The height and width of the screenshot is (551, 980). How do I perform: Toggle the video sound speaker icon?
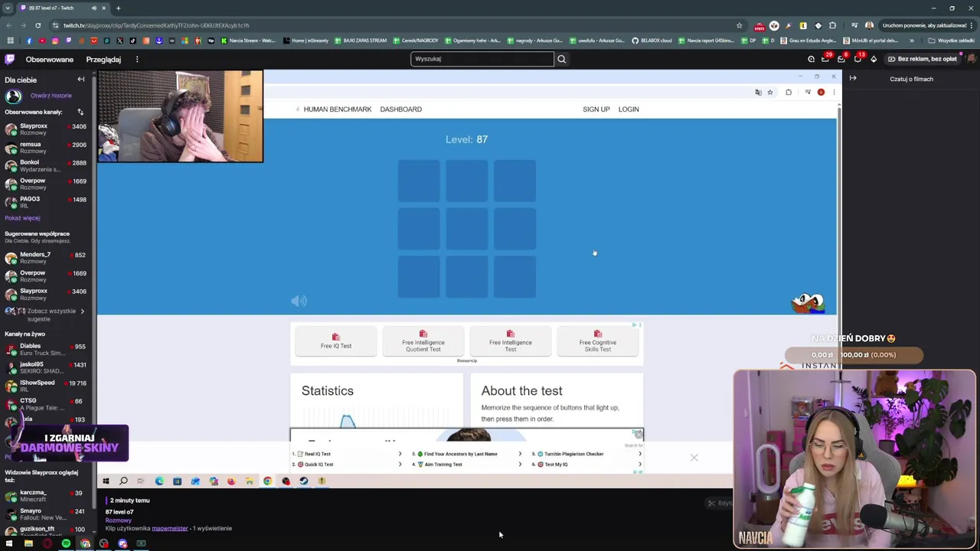(299, 301)
